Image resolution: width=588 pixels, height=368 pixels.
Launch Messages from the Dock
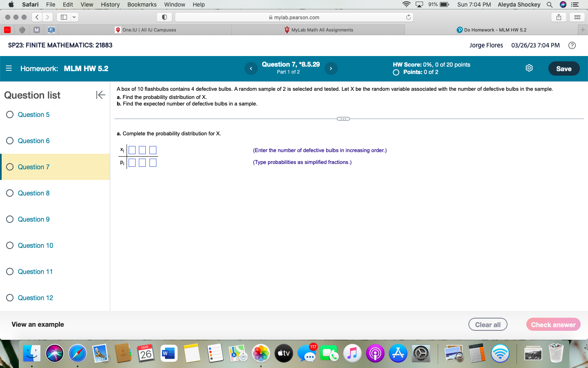pyautogui.click(x=307, y=353)
